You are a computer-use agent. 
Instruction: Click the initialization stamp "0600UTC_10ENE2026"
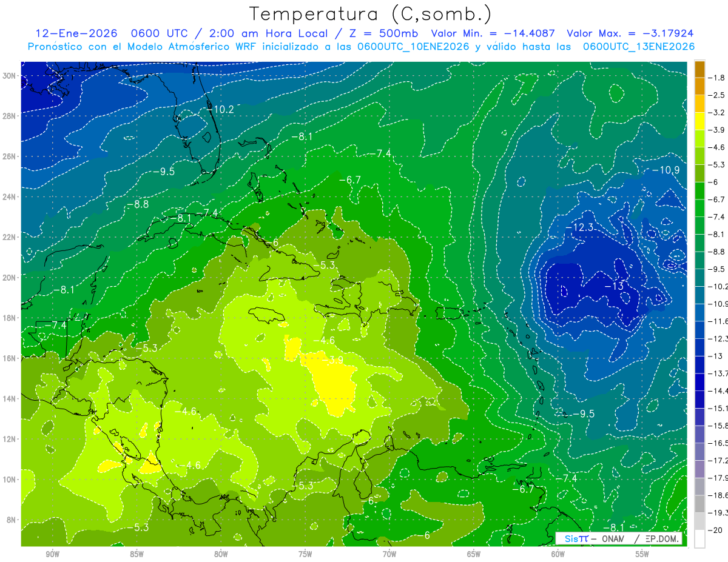[413, 47]
